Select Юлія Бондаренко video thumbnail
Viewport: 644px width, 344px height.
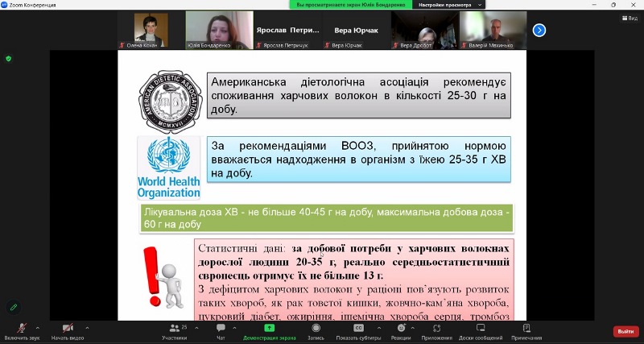click(x=219, y=30)
